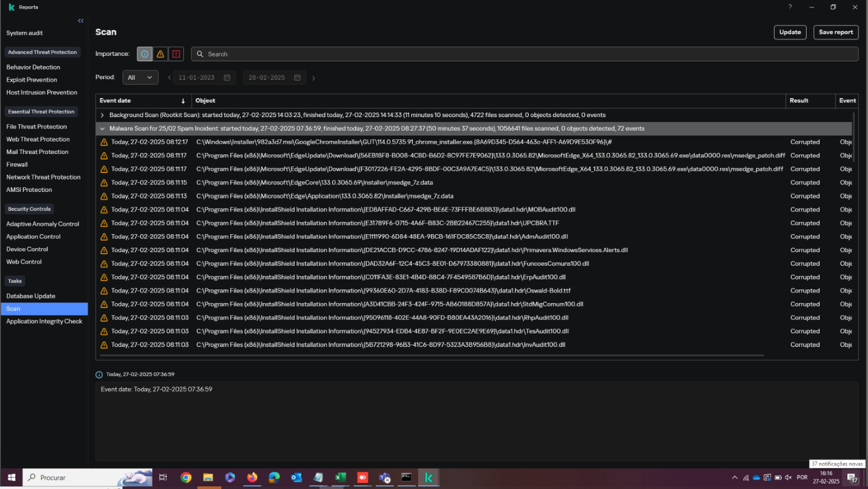Open Device Control report
Image resolution: width=868 pixels, height=489 pixels.
(x=27, y=249)
